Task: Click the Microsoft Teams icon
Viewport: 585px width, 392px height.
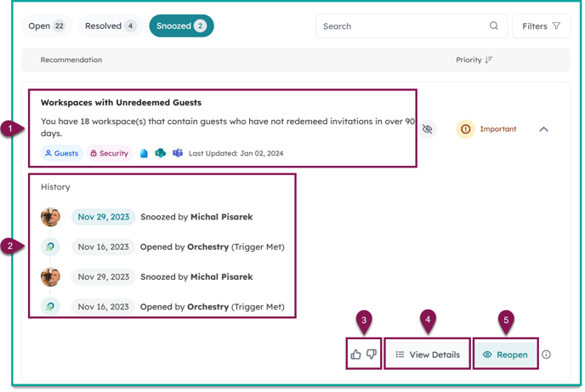Action: (178, 154)
